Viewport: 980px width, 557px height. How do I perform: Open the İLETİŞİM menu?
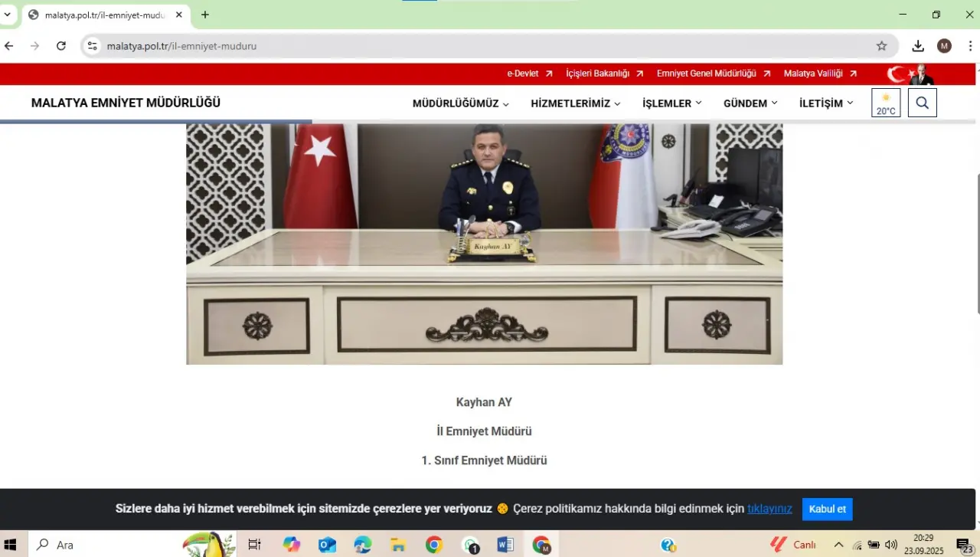click(x=826, y=103)
